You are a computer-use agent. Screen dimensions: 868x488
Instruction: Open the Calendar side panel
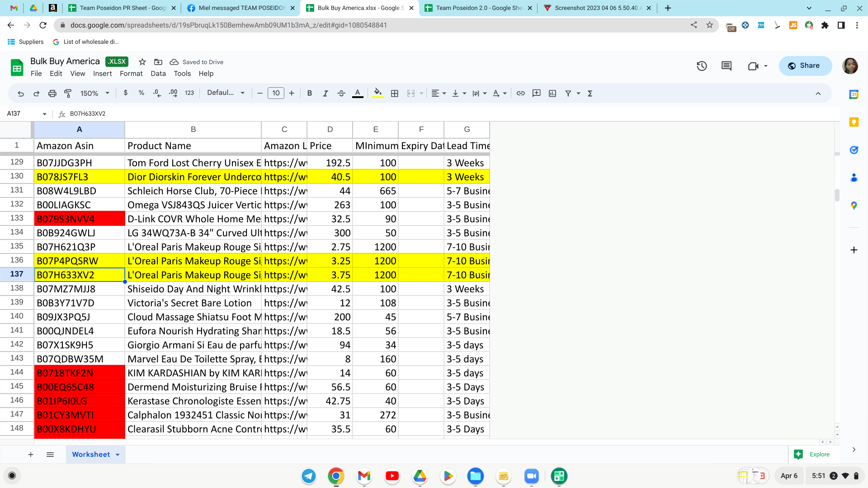pos(854,94)
